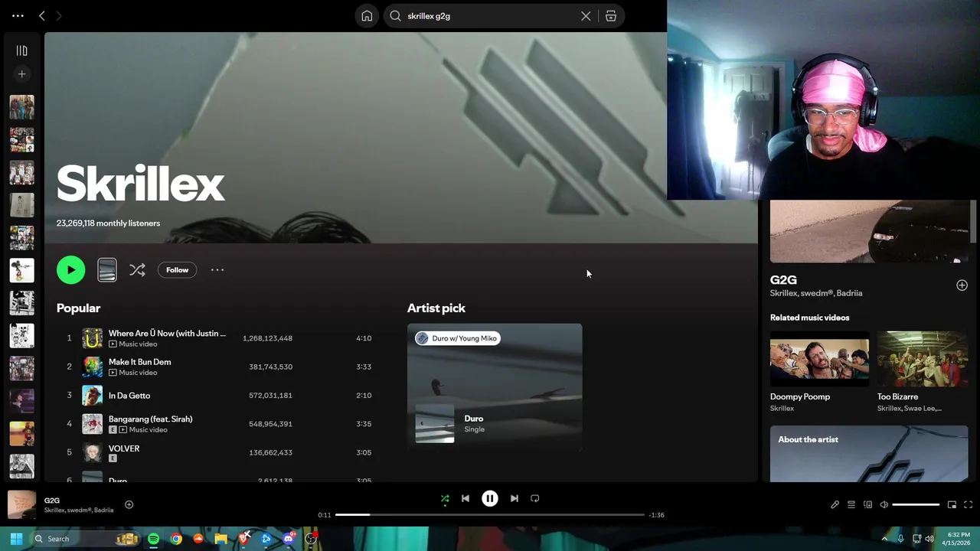
Task: Clear the search text with the X
Action: point(586,16)
